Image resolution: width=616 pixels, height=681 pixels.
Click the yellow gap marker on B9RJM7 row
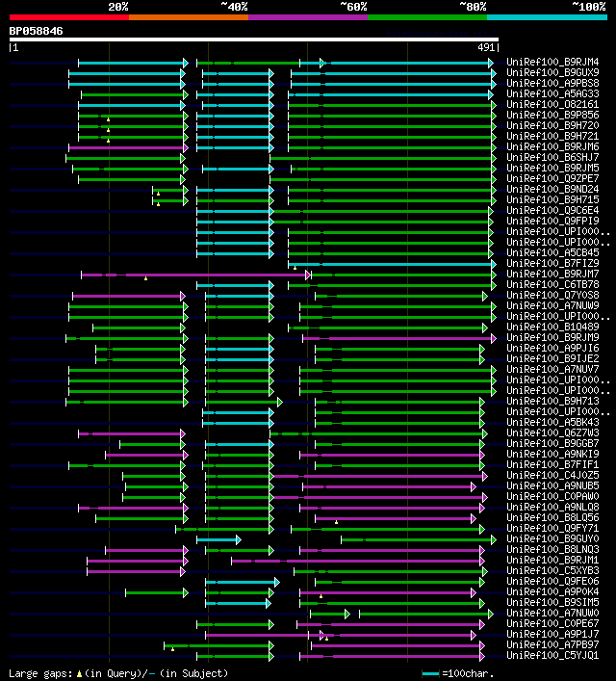[x=146, y=278]
